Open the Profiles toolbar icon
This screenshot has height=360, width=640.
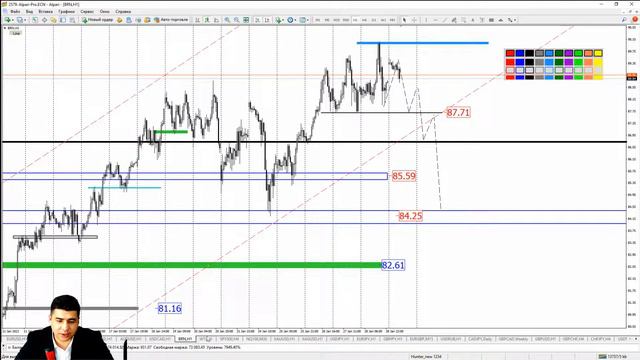point(19,20)
